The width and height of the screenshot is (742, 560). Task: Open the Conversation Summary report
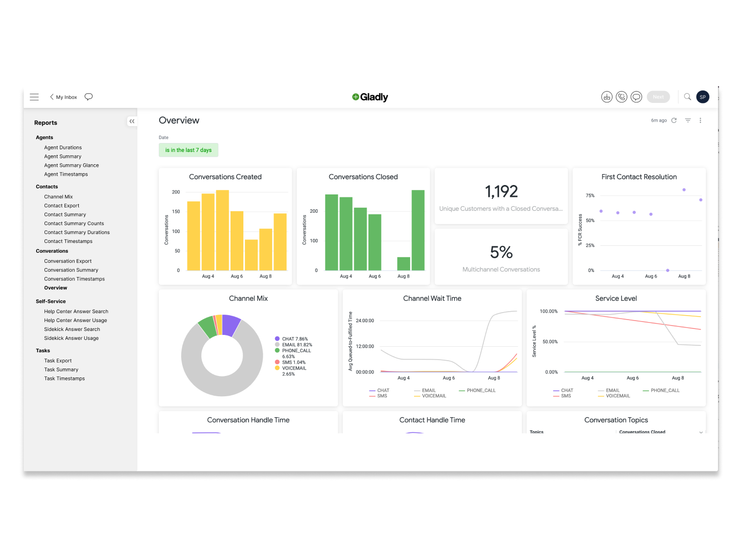pyautogui.click(x=71, y=270)
